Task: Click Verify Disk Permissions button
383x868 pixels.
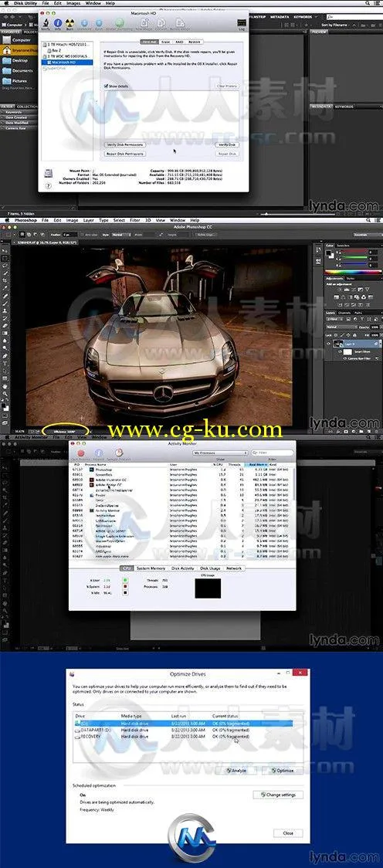Action: click(124, 144)
